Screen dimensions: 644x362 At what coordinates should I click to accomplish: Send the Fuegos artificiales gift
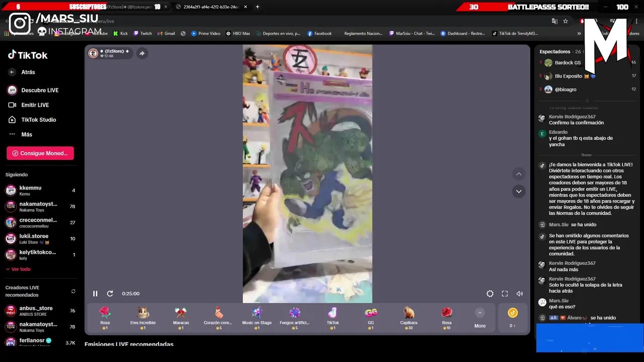pos(295,318)
